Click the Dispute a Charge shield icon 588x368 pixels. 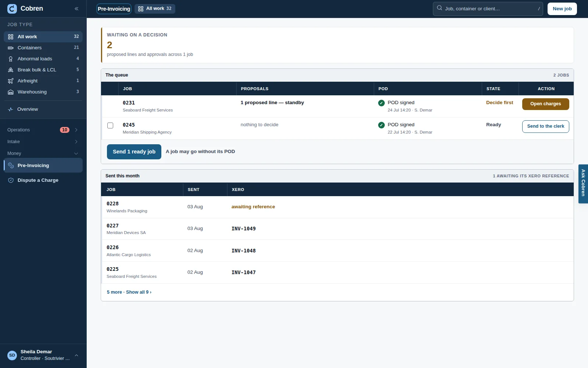[11, 180]
